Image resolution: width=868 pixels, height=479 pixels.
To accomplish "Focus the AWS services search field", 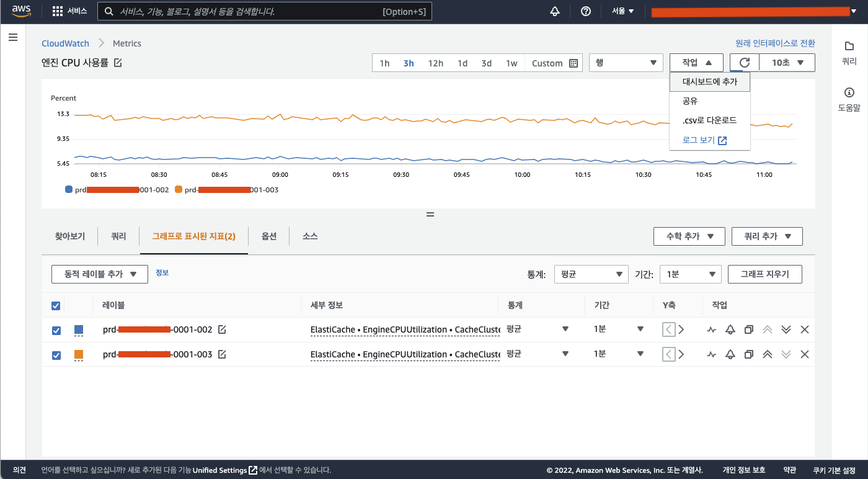I will tap(265, 11).
